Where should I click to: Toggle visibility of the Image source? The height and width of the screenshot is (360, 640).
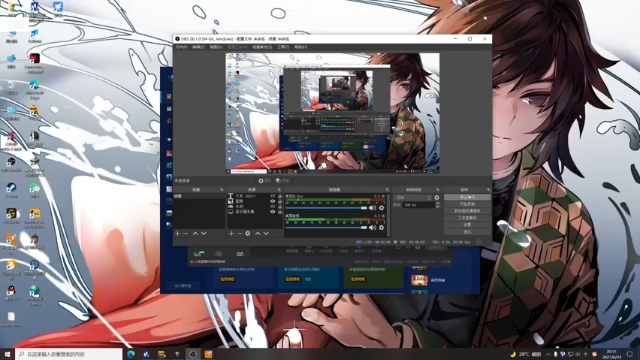pyautogui.click(x=273, y=201)
